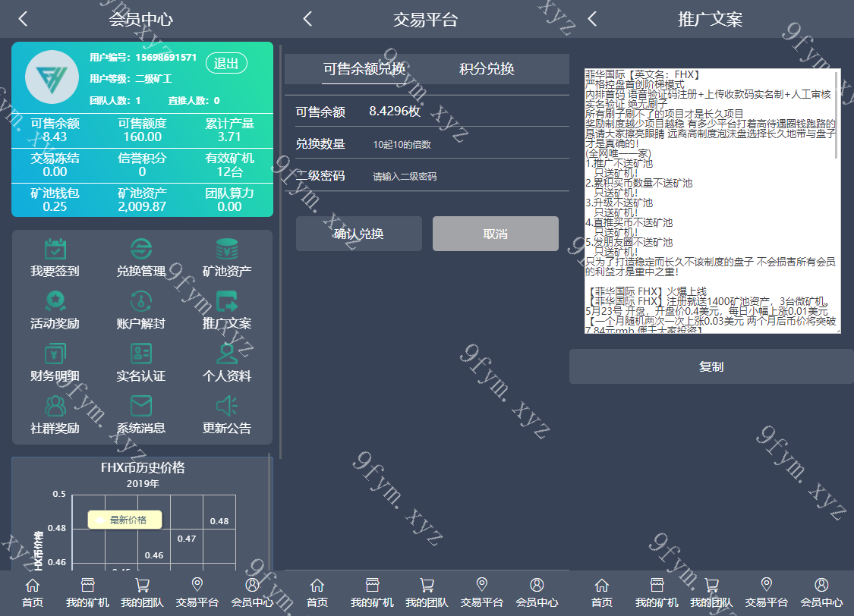Go back from 交易平台 screen
854x616 pixels.
tap(307, 19)
